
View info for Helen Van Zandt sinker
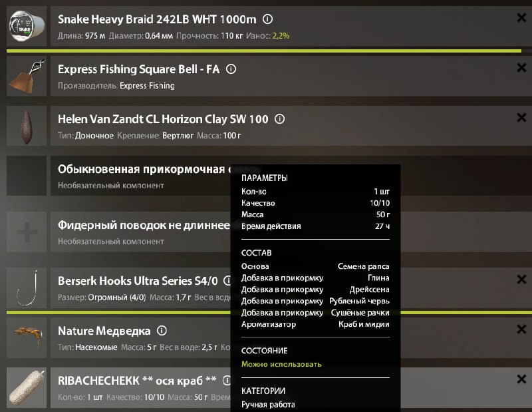click(280, 119)
